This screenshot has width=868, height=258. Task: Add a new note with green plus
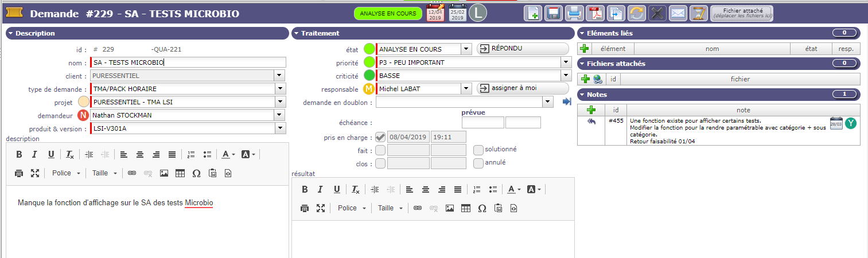point(592,110)
